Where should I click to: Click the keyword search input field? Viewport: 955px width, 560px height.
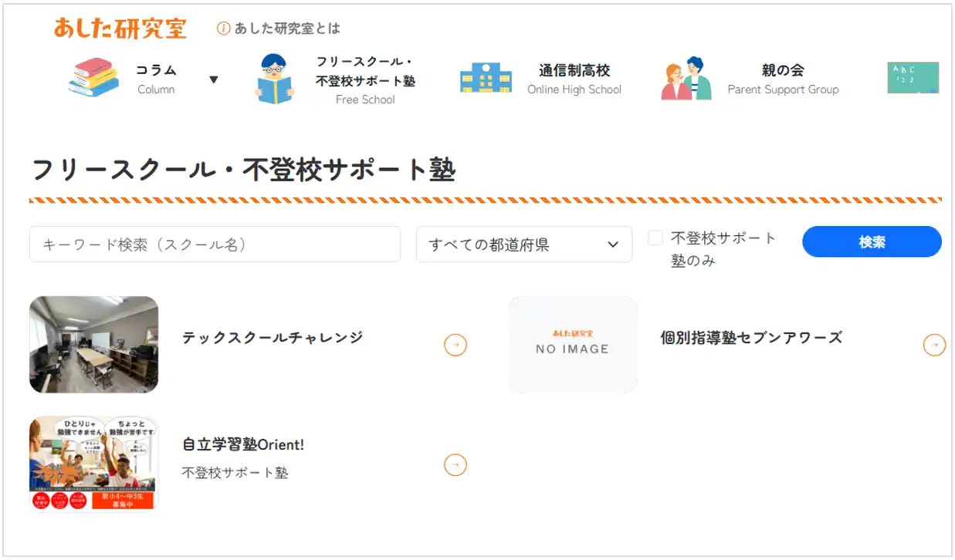point(215,244)
